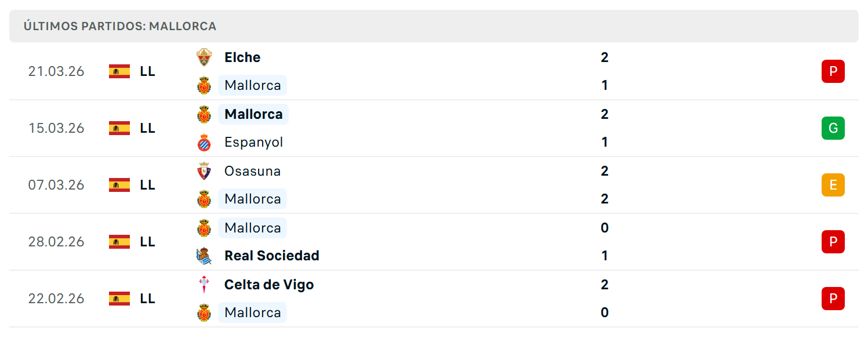Click the Celta de Vigo crest
Image resolution: width=868 pixels, height=338 pixels.
(x=204, y=285)
